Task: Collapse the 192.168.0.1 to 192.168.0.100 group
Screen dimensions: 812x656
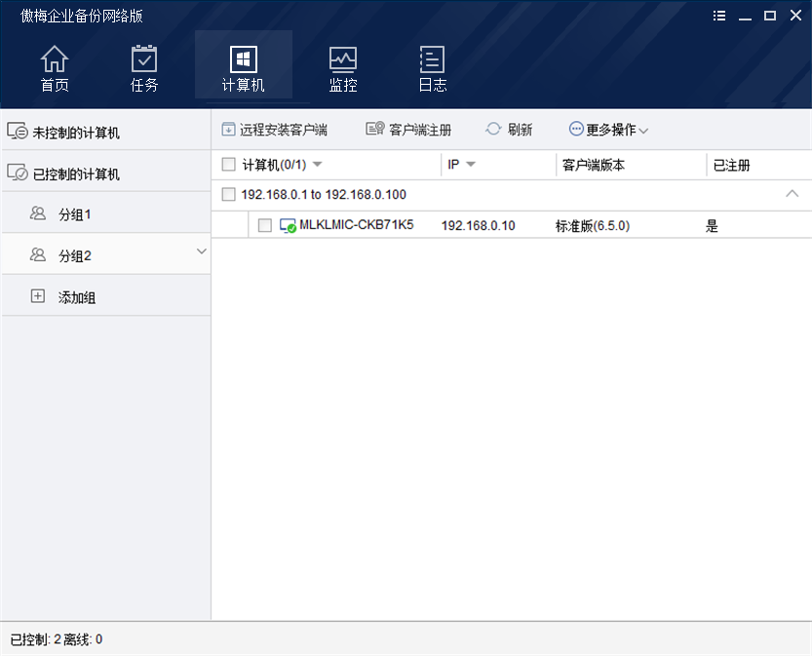Action: (x=792, y=194)
